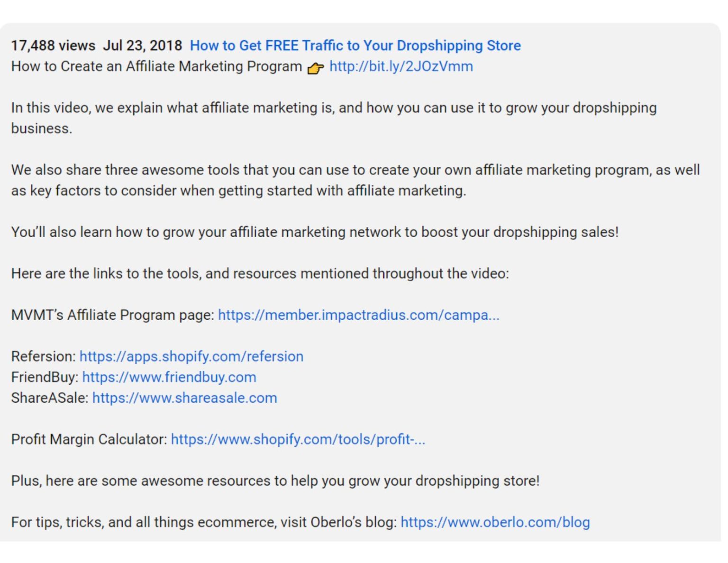The image size is (728, 563).
Task: Open the Shopify profit margin calculator link
Action: (298, 440)
